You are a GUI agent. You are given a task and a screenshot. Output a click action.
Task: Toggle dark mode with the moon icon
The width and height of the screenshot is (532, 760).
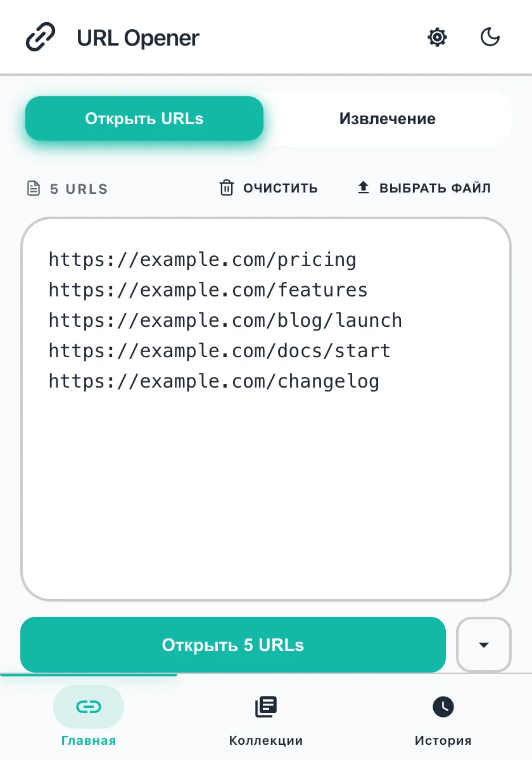[x=490, y=37]
